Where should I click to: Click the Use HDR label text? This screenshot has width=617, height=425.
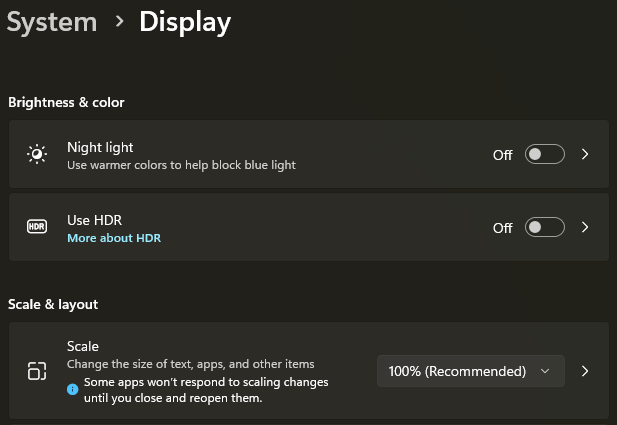94,220
